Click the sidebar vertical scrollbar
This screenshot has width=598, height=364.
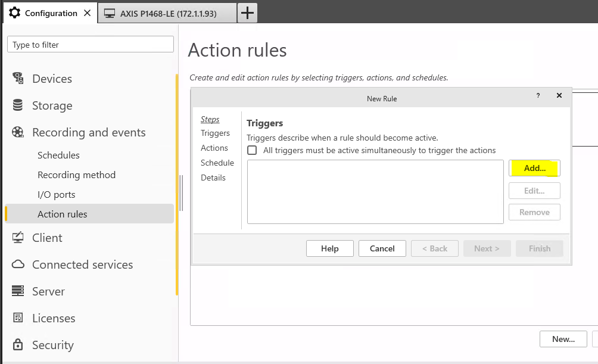tap(177, 185)
